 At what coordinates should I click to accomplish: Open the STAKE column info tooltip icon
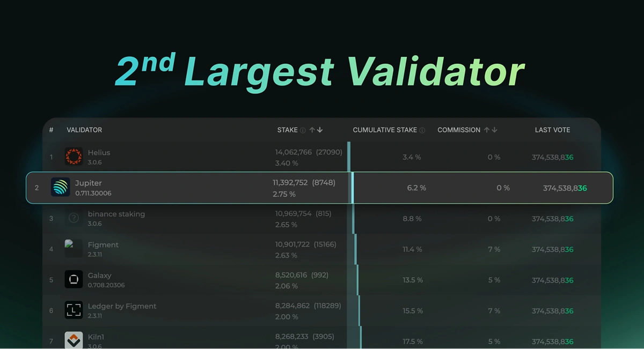coord(303,129)
